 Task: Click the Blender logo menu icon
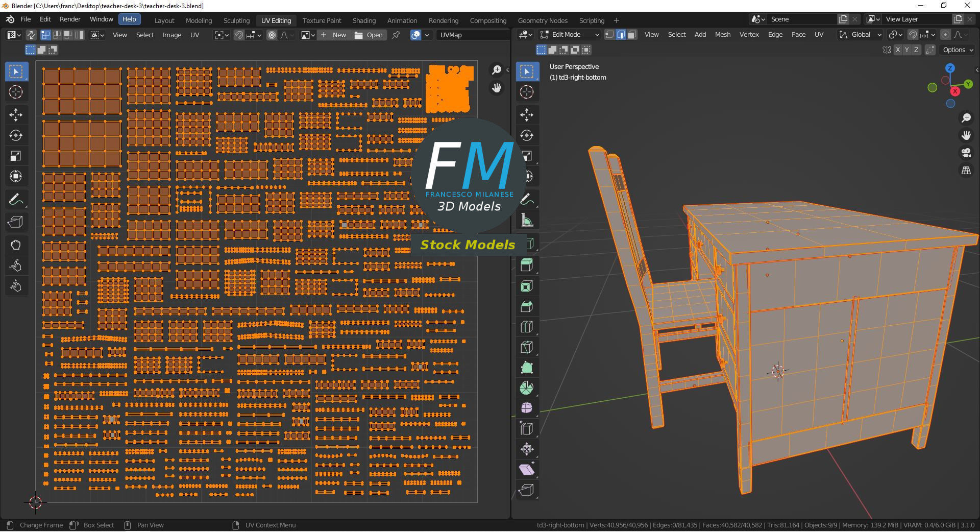pyautogui.click(x=10, y=19)
